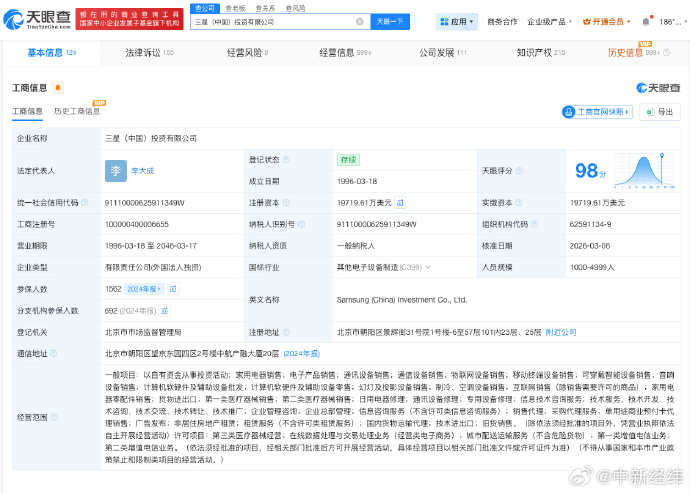The height and width of the screenshot is (493, 690).
Task: Select the organization code 62591134-9
Action: [590, 224]
